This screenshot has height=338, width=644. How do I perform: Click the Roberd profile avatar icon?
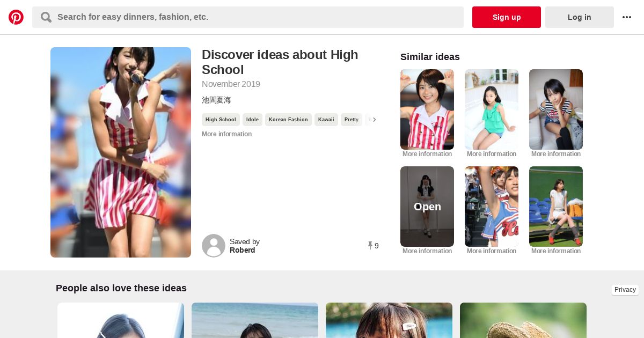point(214,246)
